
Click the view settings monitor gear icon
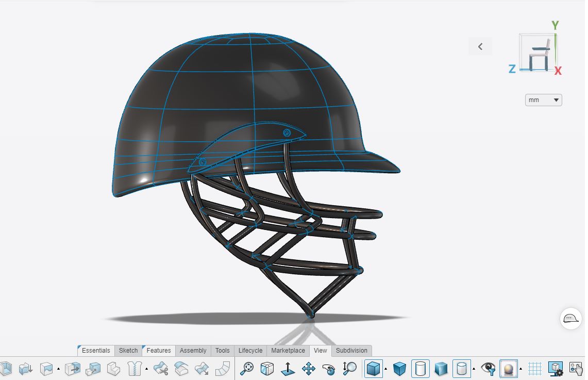tap(555, 368)
